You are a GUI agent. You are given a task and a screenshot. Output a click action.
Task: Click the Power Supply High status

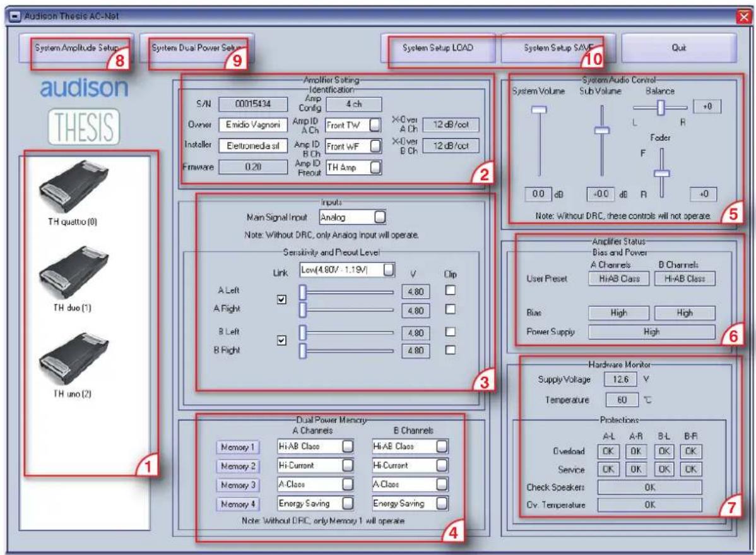coord(652,332)
